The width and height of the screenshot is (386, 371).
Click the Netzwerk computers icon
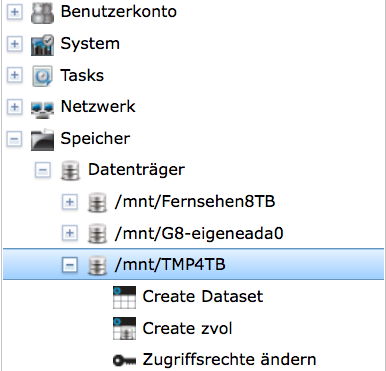click(42, 109)
